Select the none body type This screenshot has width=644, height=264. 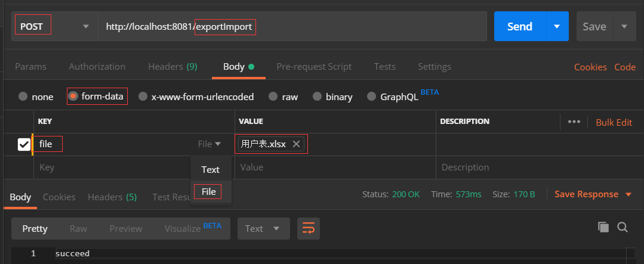click(23, 97)
